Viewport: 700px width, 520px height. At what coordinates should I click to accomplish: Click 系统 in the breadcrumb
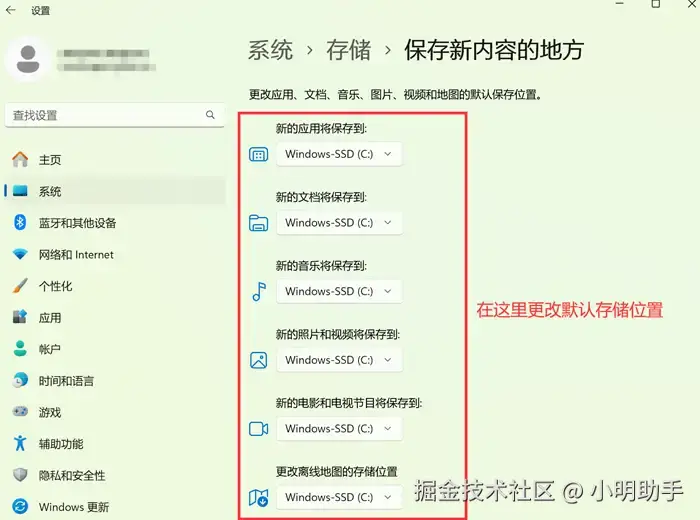(271, 50)
